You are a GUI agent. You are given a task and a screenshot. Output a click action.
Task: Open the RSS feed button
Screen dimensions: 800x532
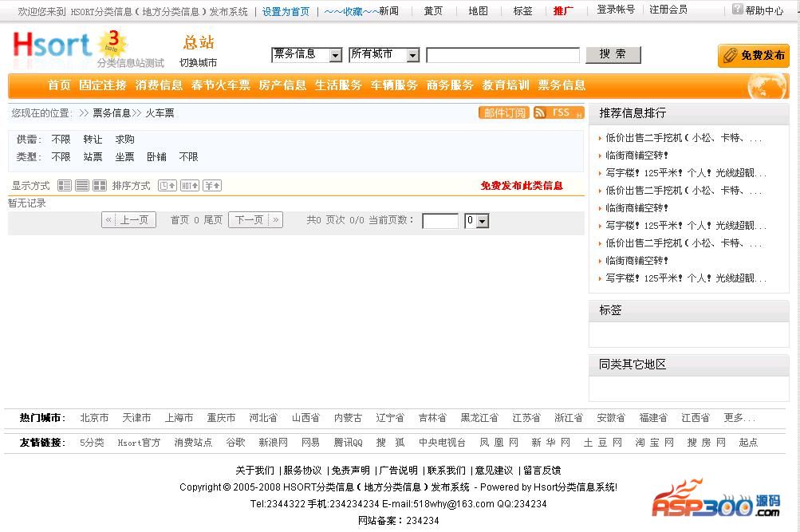tap(558, 112)
